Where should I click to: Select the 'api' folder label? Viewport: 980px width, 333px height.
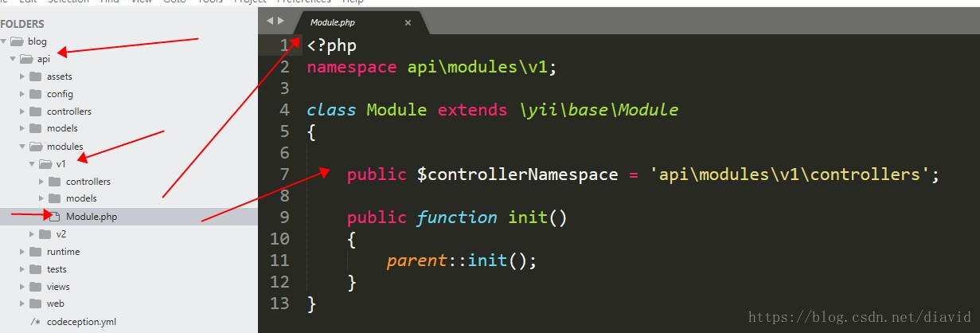[44, 59]
